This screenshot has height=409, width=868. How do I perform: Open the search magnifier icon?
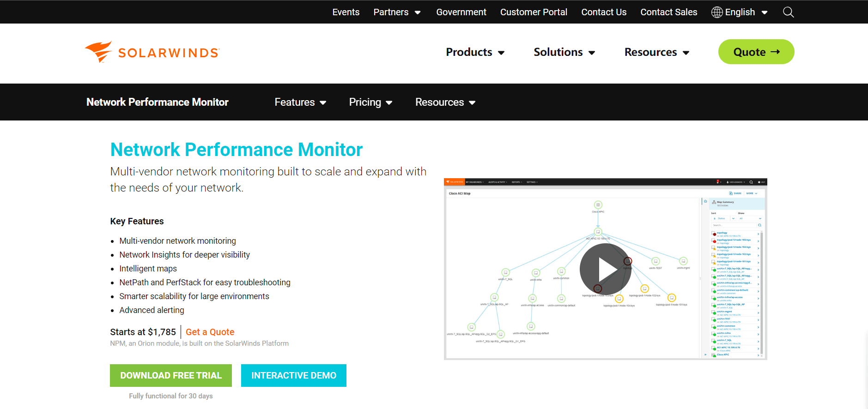(x=788, y=12)
